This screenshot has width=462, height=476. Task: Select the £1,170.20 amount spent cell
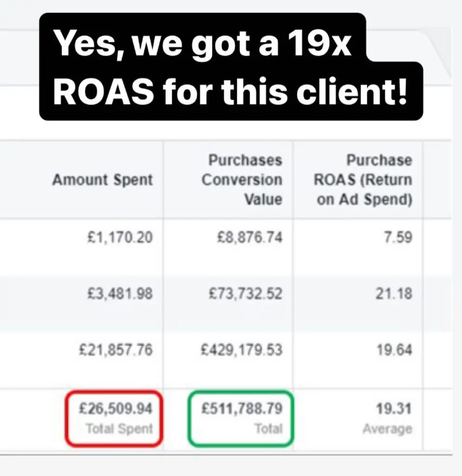point(119,237)
